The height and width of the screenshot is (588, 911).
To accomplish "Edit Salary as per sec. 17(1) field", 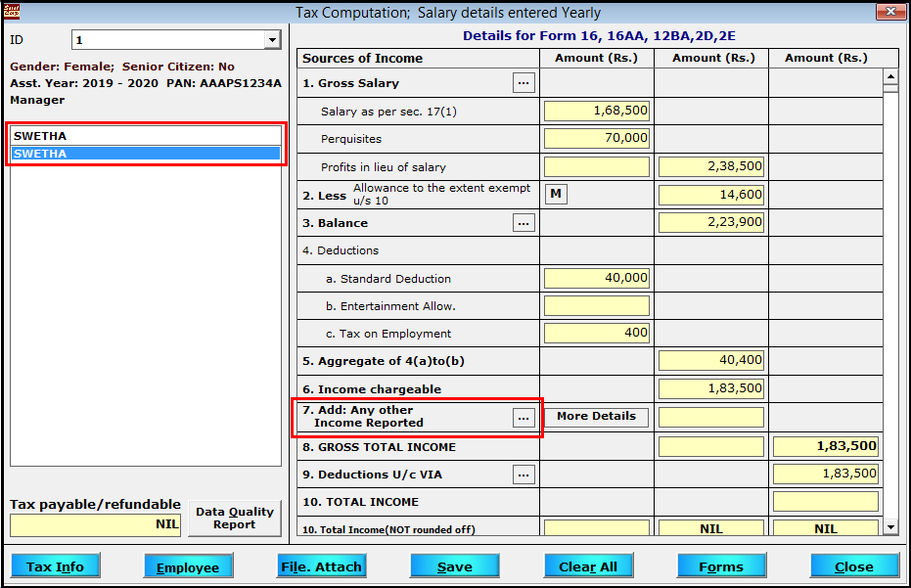I will 597,111.
